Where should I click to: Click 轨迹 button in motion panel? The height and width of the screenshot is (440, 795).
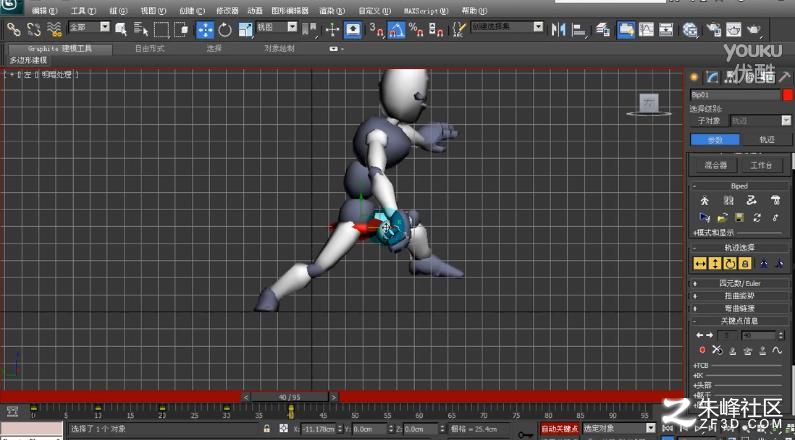767,139
